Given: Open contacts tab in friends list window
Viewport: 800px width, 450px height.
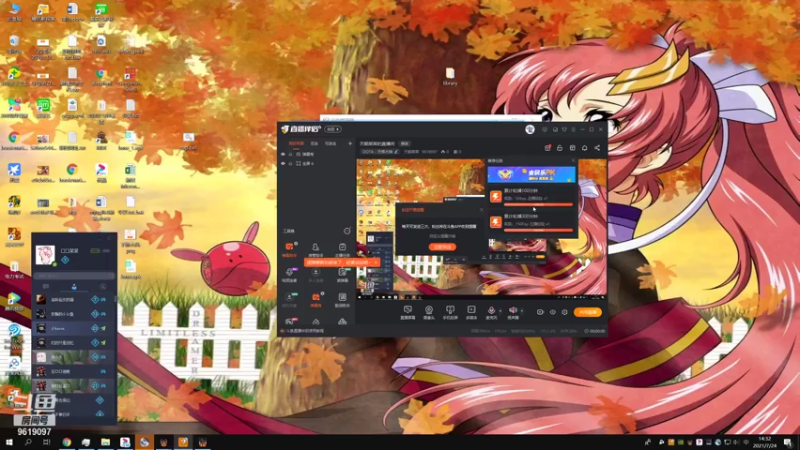Looking at the screenshot, I should click(x=74, y=287).
